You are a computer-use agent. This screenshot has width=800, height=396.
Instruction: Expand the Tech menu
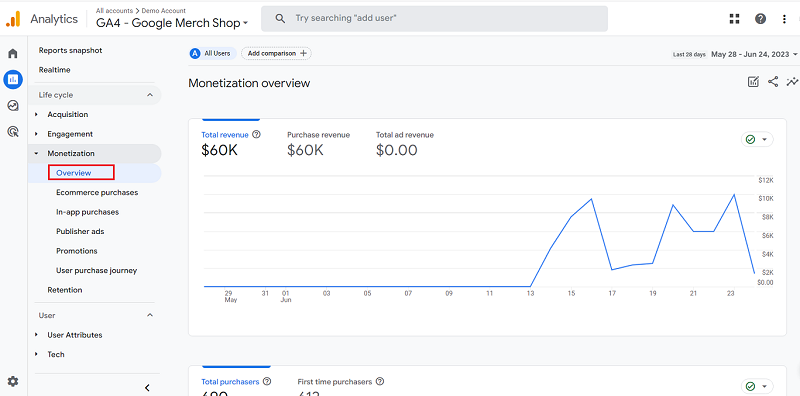click(x=36, y=354)
